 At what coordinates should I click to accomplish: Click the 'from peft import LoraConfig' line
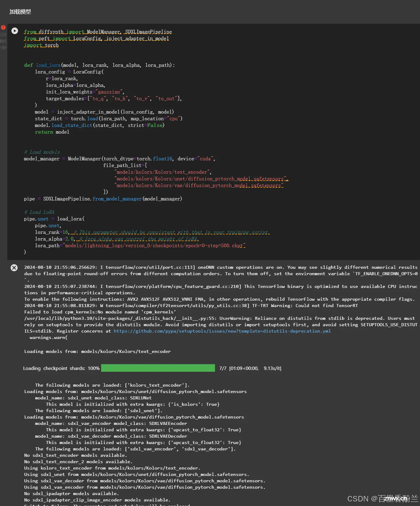[x=96, y=39]
